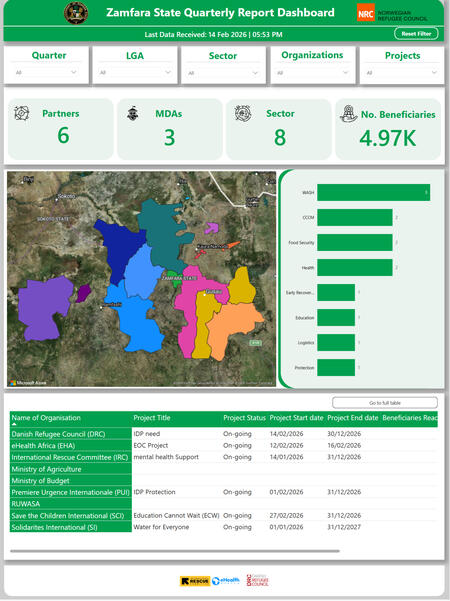This screenshot has height=601, width=450.
Task: Select the WASH bar in chart
Action: point(373,192)
